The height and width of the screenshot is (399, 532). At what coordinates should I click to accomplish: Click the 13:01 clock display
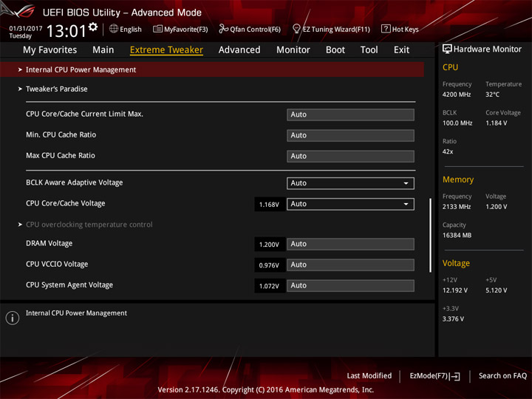(66, 31)
